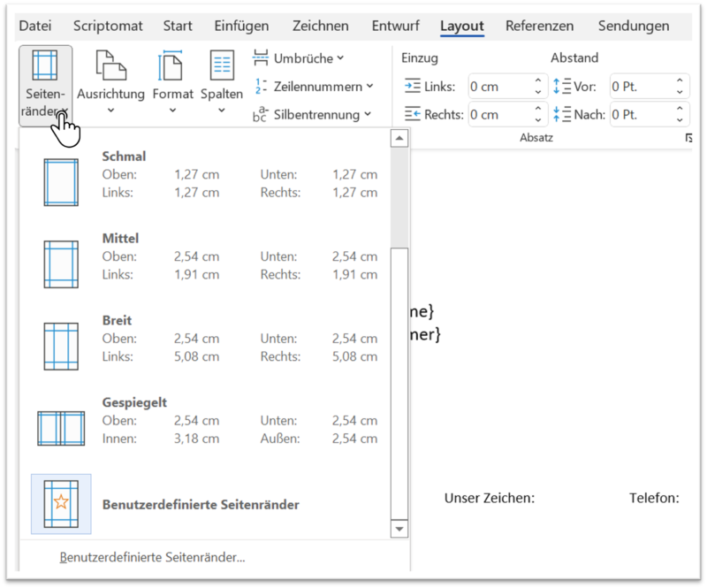Click the Abstand Vor input field
Image resolution: width=707 pixels, height=588 pixels.
click(642, 86)
